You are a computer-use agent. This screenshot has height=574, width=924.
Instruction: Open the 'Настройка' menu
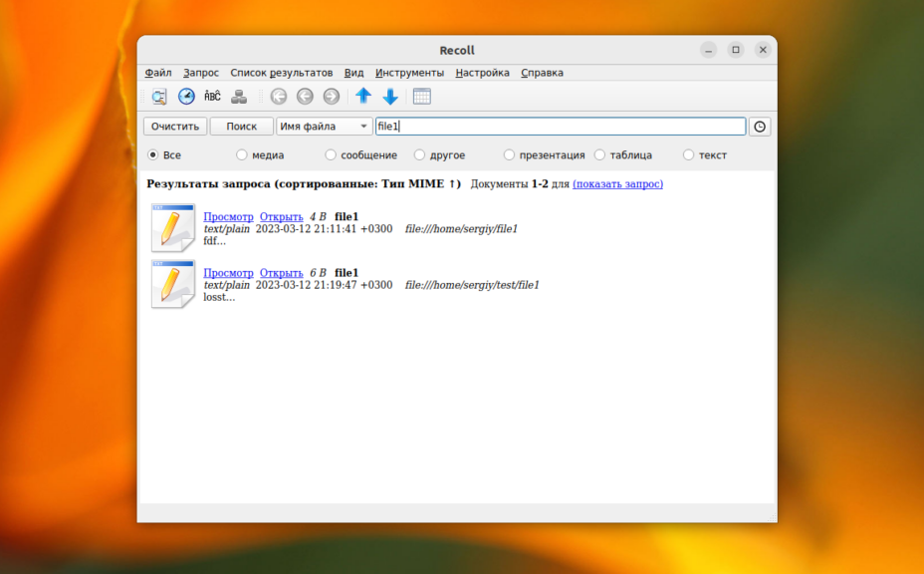click(x=482, y=73)
